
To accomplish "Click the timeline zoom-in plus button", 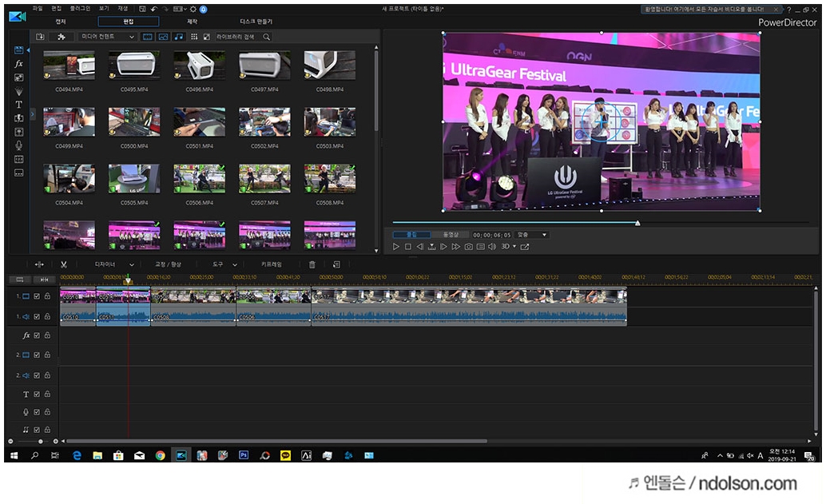I will (55, 442).
